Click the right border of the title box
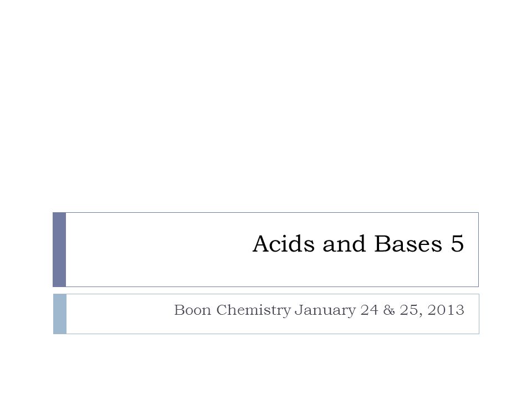 point(478,250)
